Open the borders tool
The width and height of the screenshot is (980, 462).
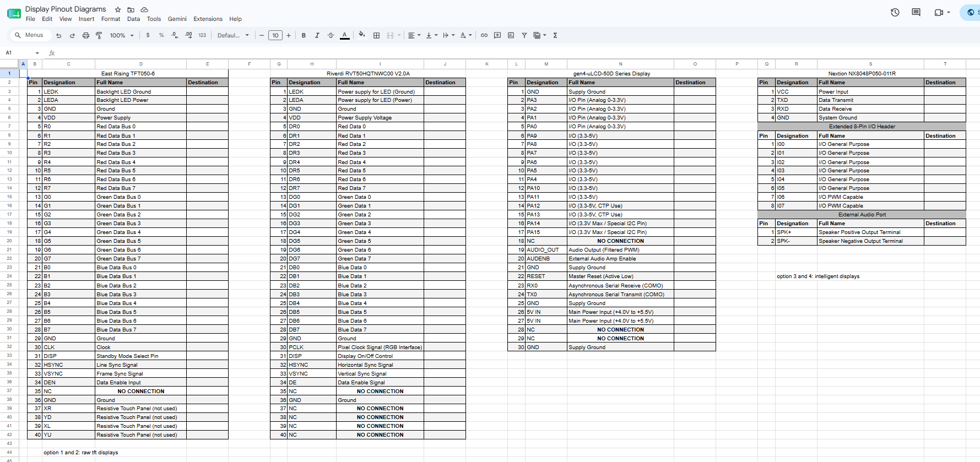coord(377,35)
